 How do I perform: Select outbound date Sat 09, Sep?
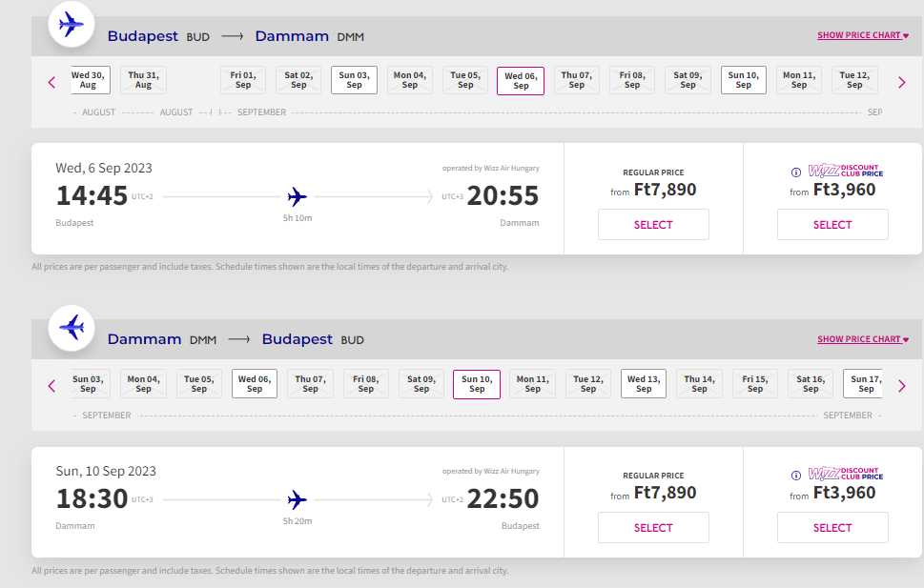click(x=688, y=80)
